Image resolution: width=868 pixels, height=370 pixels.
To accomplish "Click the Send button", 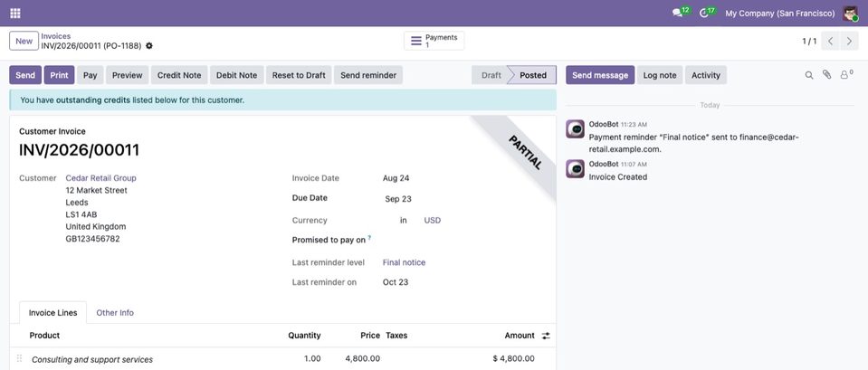I will point(25,75).
